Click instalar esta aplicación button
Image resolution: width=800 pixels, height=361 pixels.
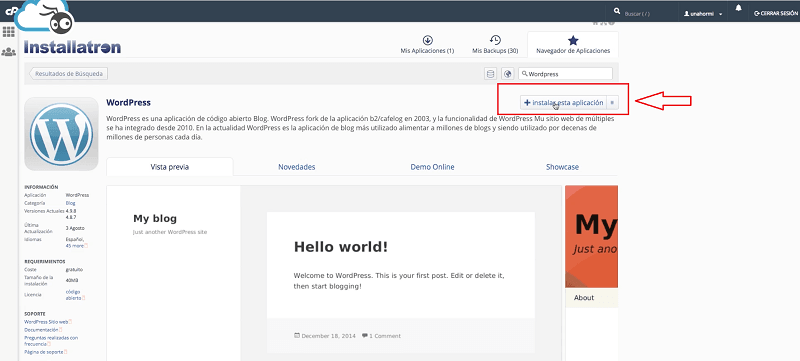[563, 102]
